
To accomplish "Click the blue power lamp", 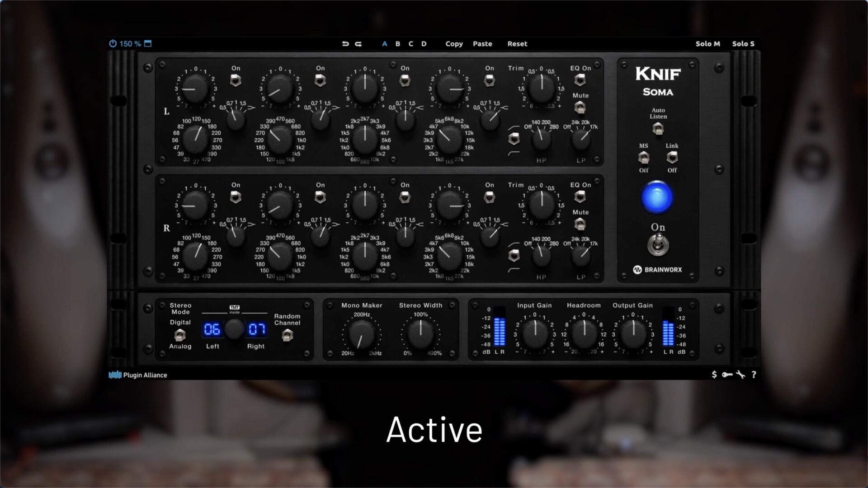I will point(657,197).
